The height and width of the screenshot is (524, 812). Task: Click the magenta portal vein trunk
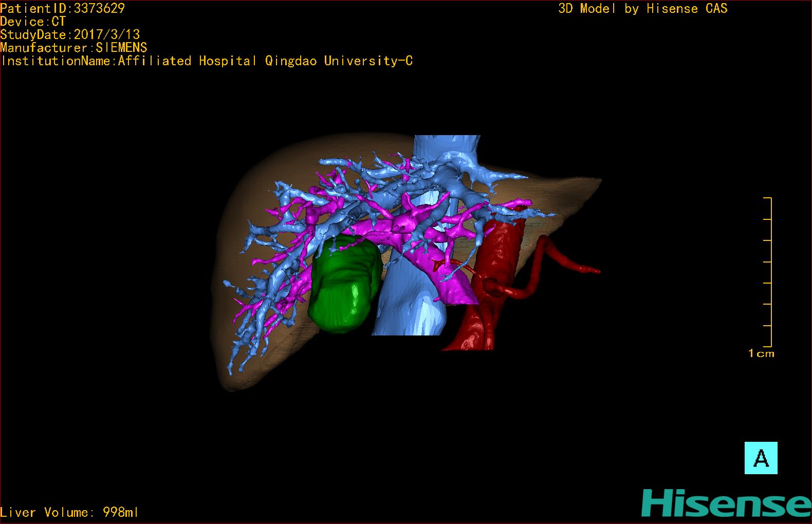pyautogui.click(x=447, y=272)
